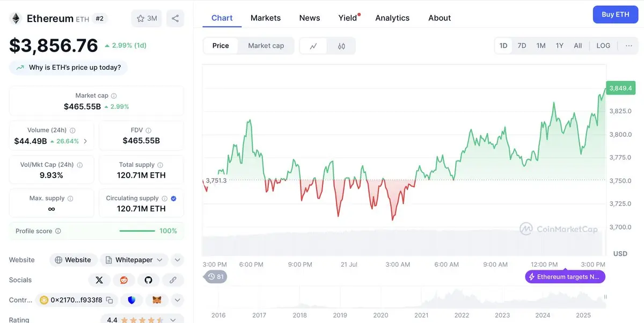Open the GitHub social link
The image size is (644, 323).
pos(148,280)
